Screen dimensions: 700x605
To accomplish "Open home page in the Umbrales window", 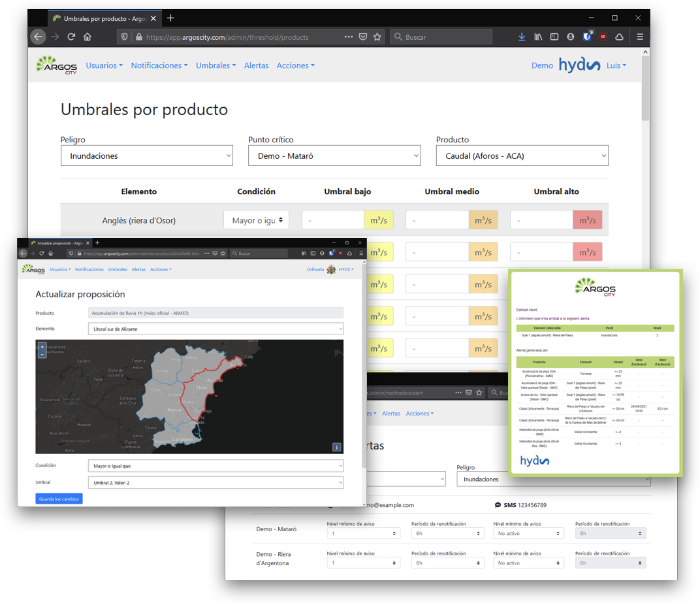I will (x=87, y=37).
